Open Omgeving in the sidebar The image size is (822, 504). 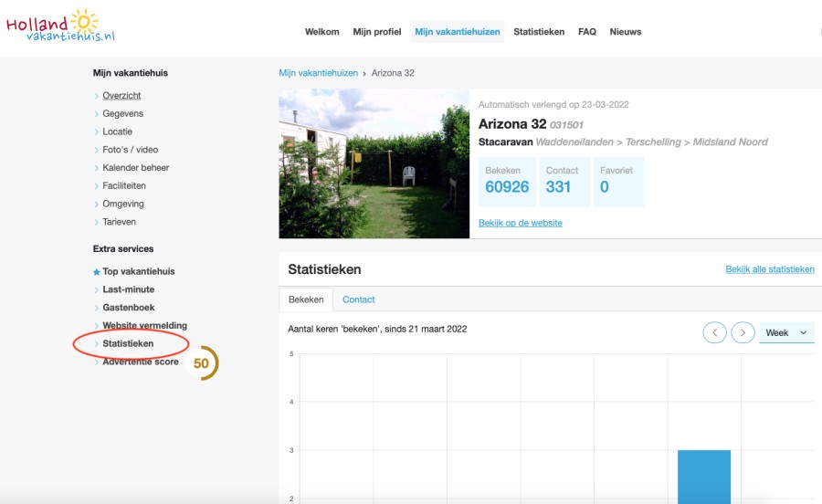123,204
